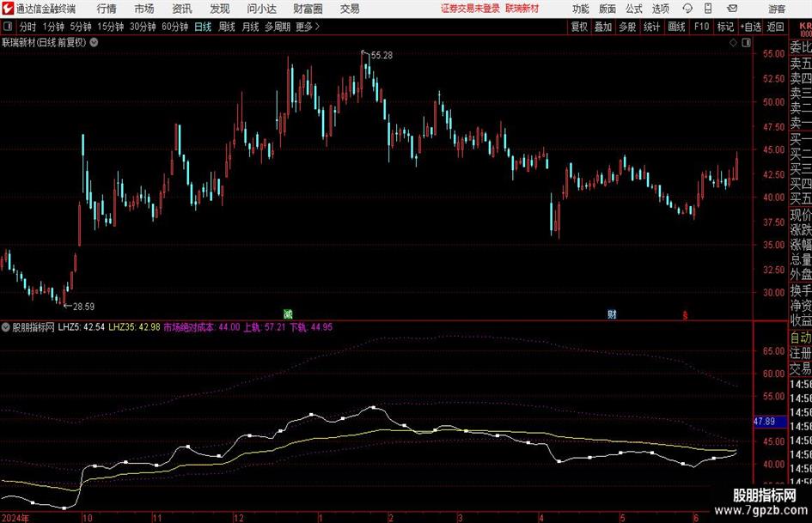Click the 市场绝对成本: 44.00 value
The height and width of the screenshot is (523, 812).
coord(202,327)
